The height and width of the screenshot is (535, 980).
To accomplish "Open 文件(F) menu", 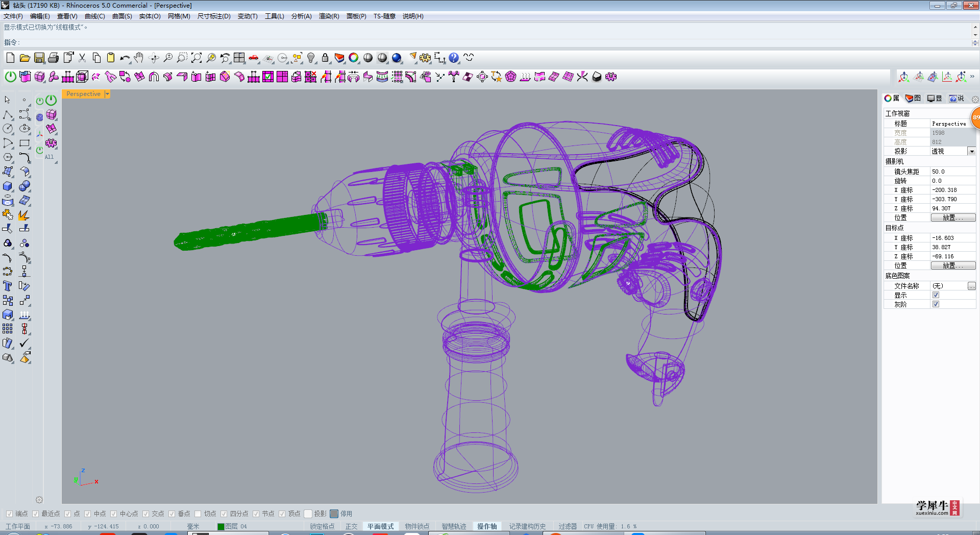I will (13, 16).
